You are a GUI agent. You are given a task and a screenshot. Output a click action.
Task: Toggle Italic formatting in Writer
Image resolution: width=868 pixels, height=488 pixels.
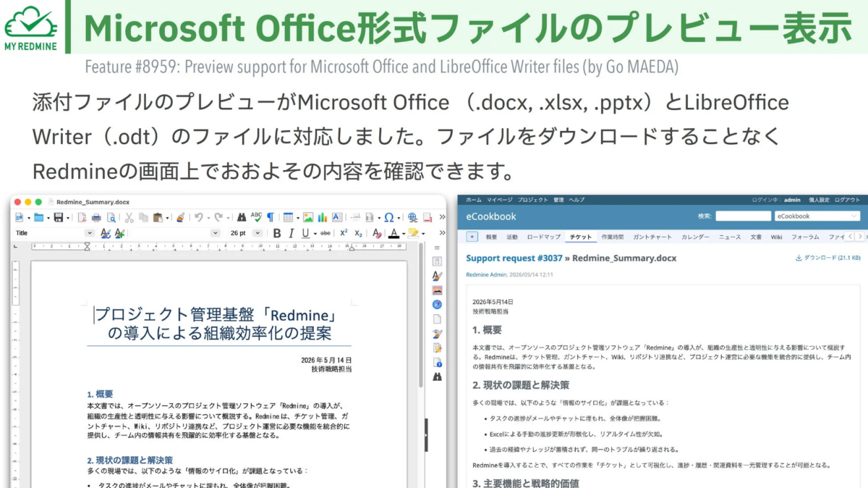click(292, 233)
